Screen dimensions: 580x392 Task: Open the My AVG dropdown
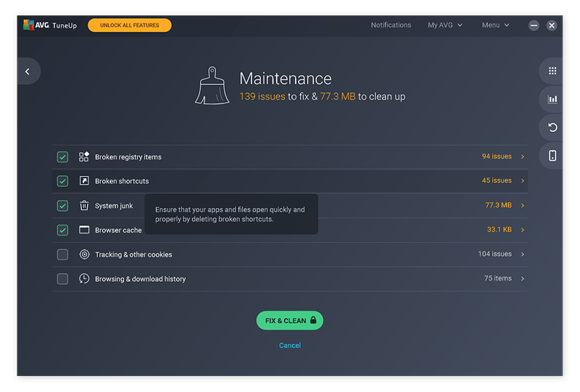click(x=444, y=25)
